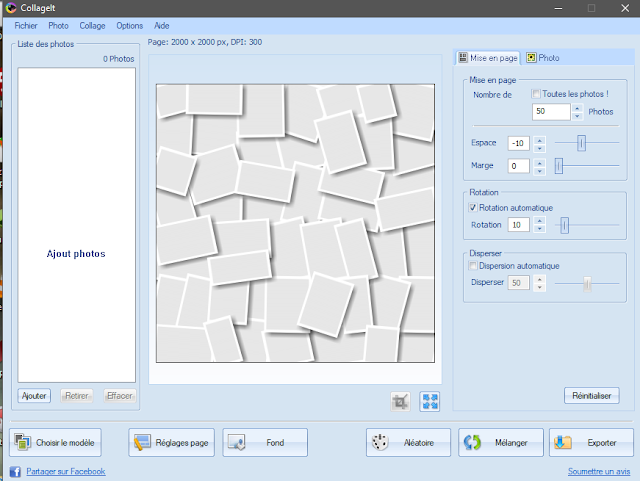This screenshot has width=640, height=481.
Task: Click the Disperser slider handle
Action: point(587,283)
